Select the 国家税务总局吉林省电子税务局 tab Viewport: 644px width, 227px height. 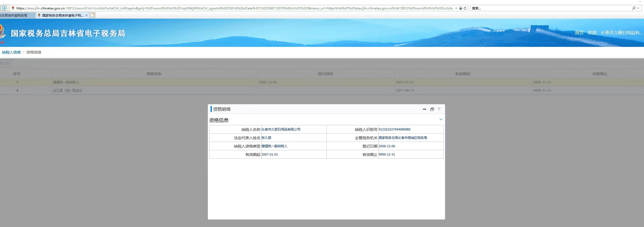(63, 15)
